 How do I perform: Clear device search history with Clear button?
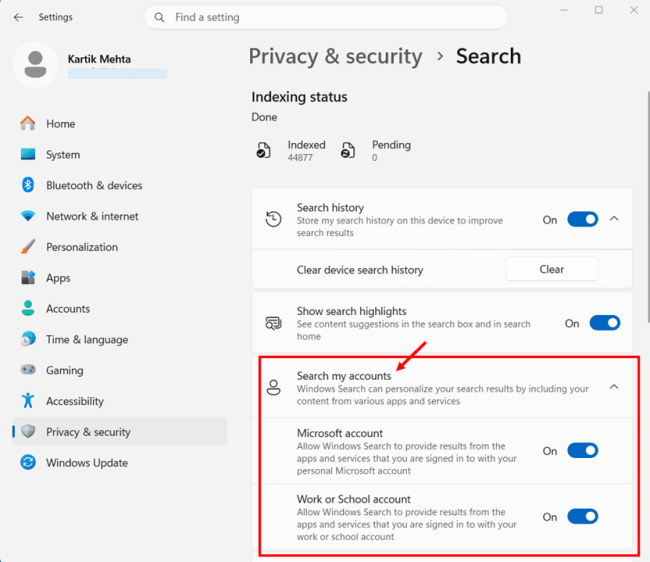[x=551, y=269]
